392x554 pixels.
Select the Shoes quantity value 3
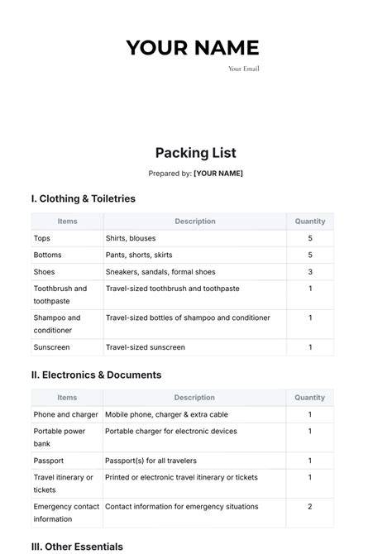310,272
